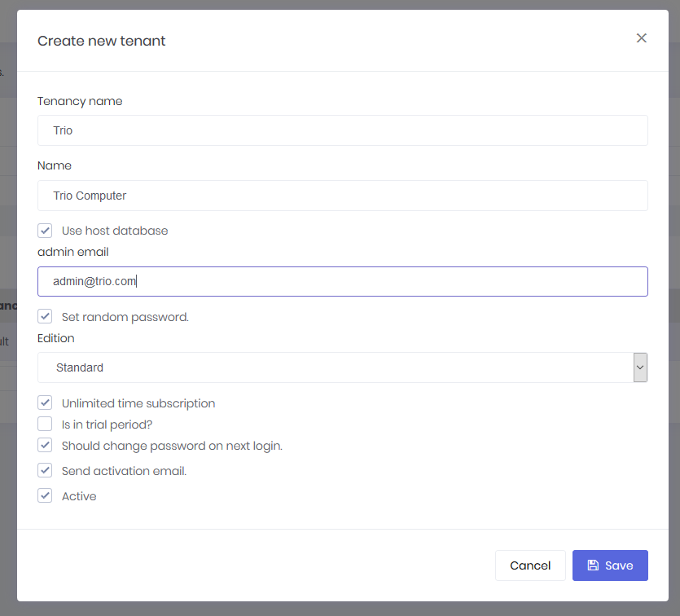Enable Is in trial period checkbox
This screenshot has height=616, width=680.
tap(45, 424)
